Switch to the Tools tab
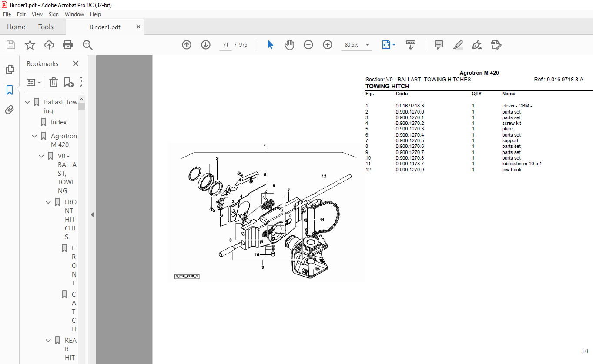 tap(46, 27)
